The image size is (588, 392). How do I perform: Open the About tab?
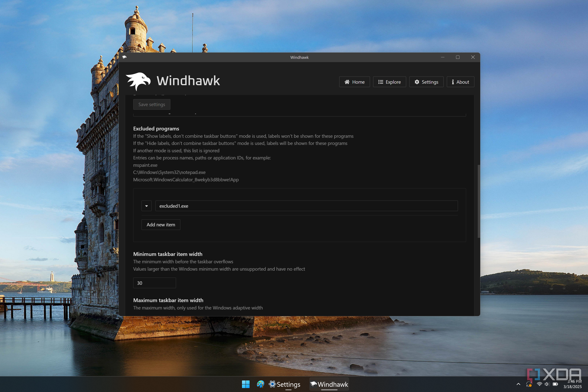coord(460,82)
